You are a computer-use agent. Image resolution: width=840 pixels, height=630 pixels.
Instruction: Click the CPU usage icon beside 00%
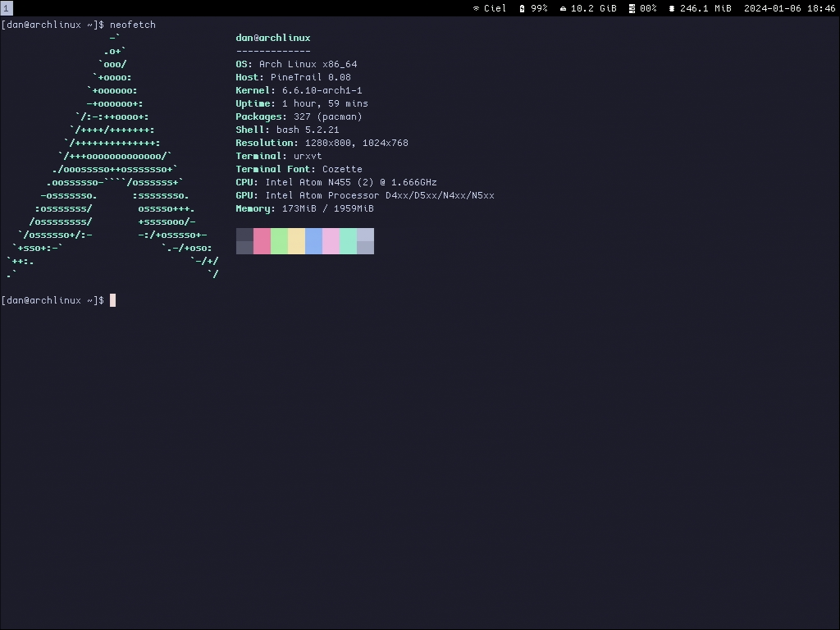(632, 8)
